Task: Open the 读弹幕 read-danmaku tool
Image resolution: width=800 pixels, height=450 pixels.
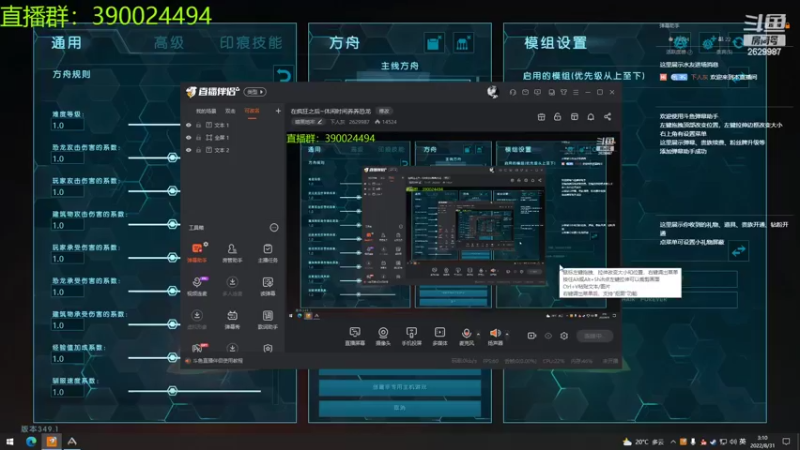Action: point(267,286)
